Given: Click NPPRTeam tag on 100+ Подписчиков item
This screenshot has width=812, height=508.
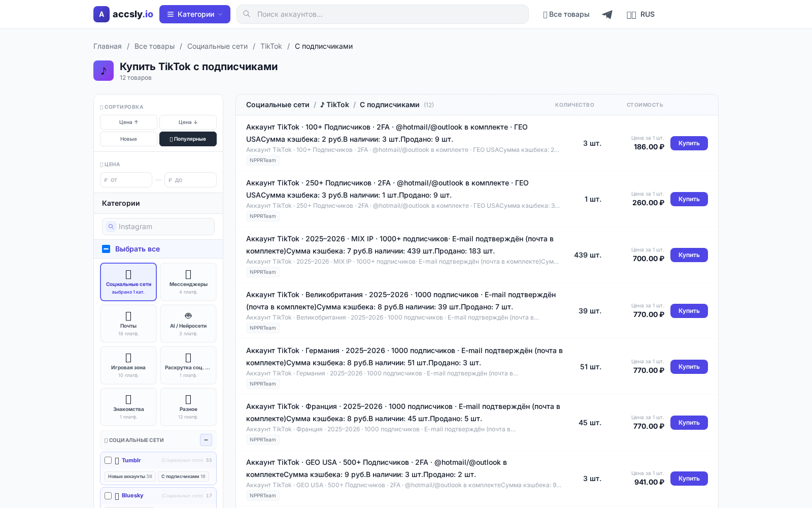Looking at the screenshot, I should tap(263, 161).
